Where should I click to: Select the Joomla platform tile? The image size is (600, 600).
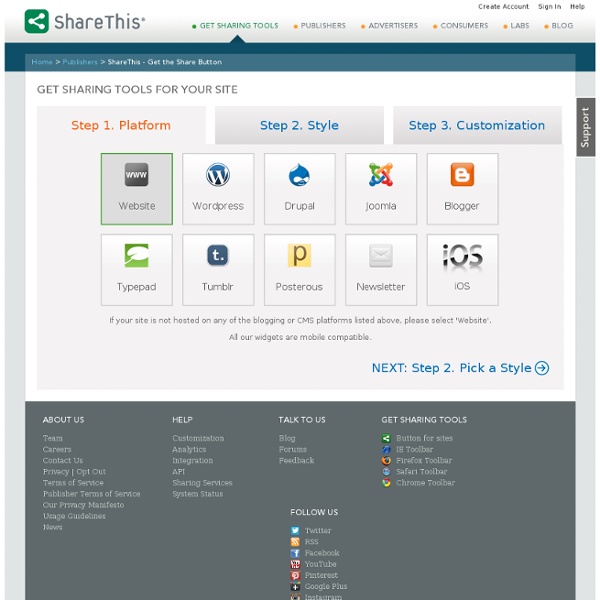coord(381,189)
